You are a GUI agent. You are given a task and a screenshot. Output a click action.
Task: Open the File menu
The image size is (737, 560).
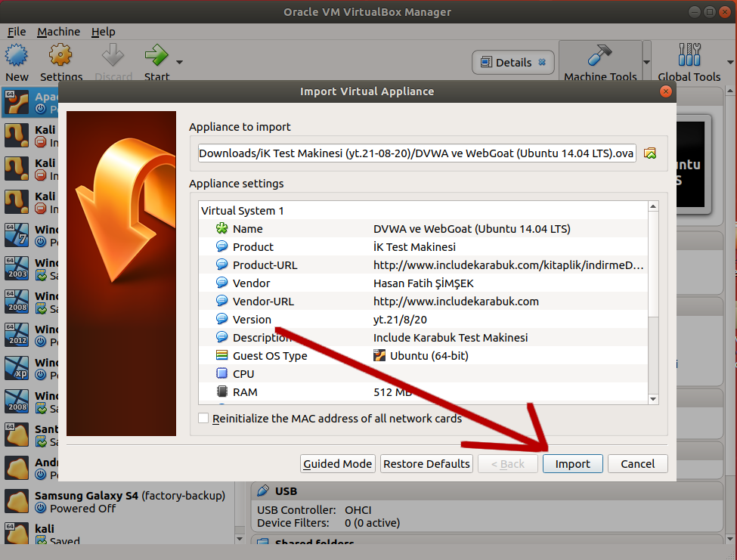click(x=17, y=32)
